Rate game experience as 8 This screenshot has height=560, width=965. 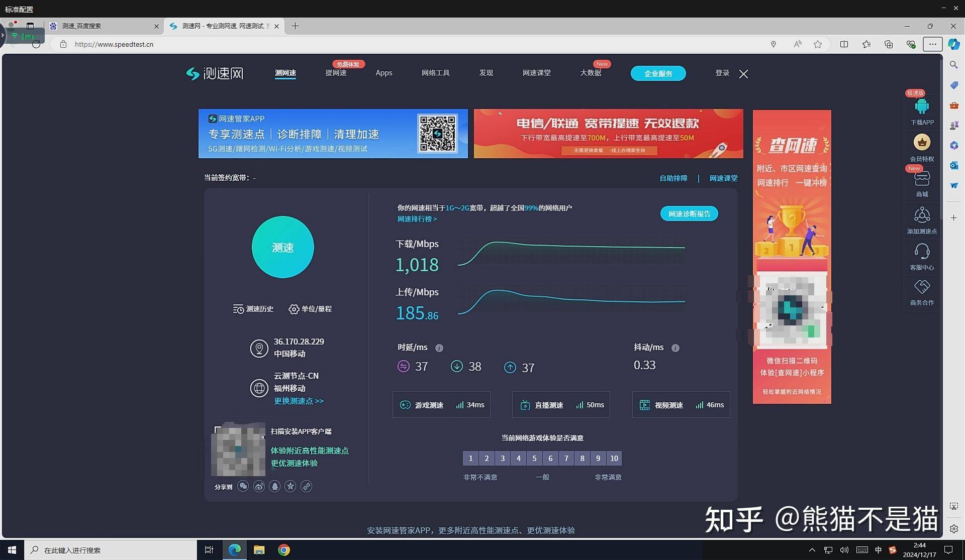pos(583,458)
